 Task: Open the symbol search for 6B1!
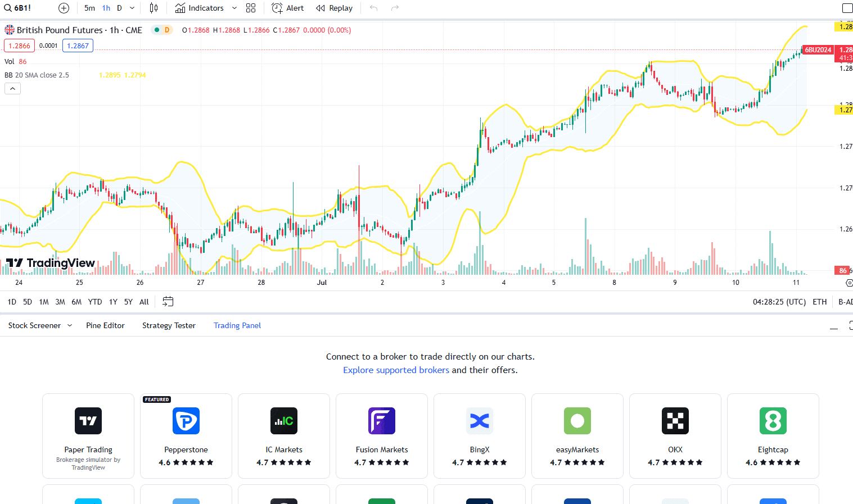21,8
